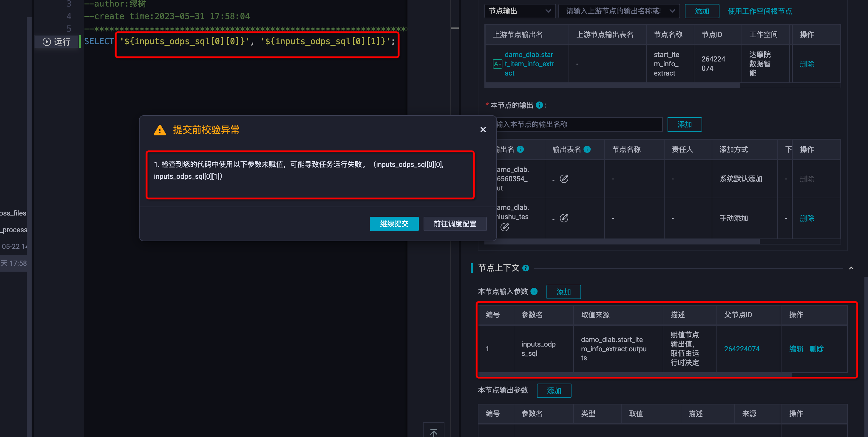Click edit pencil under the niushu_tes output name

click(x=504, y=227)
